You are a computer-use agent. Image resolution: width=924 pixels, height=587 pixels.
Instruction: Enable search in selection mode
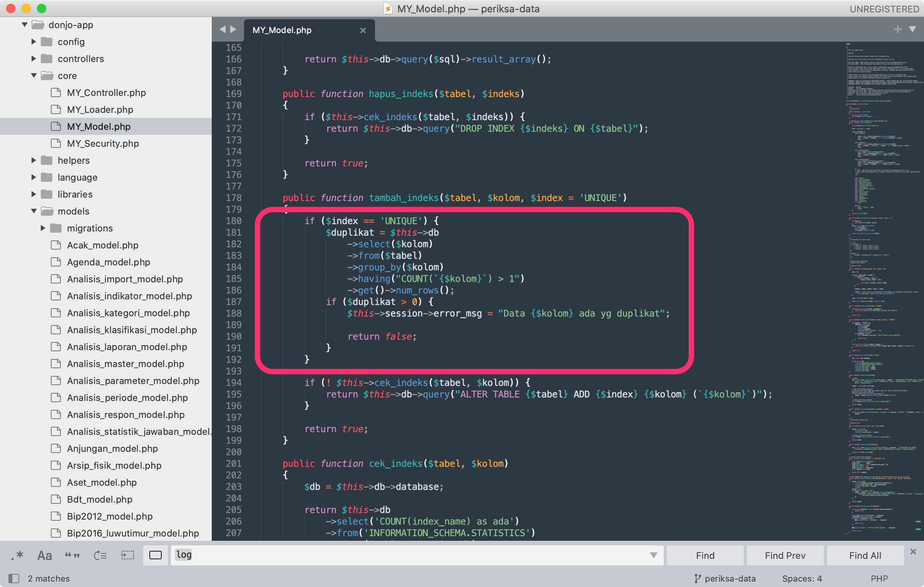tap(127, 555)
